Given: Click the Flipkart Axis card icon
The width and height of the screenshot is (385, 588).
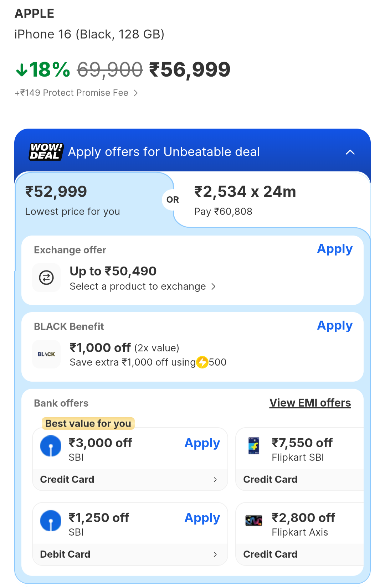Looking at the screenshot, I should (x=254, y=521).
